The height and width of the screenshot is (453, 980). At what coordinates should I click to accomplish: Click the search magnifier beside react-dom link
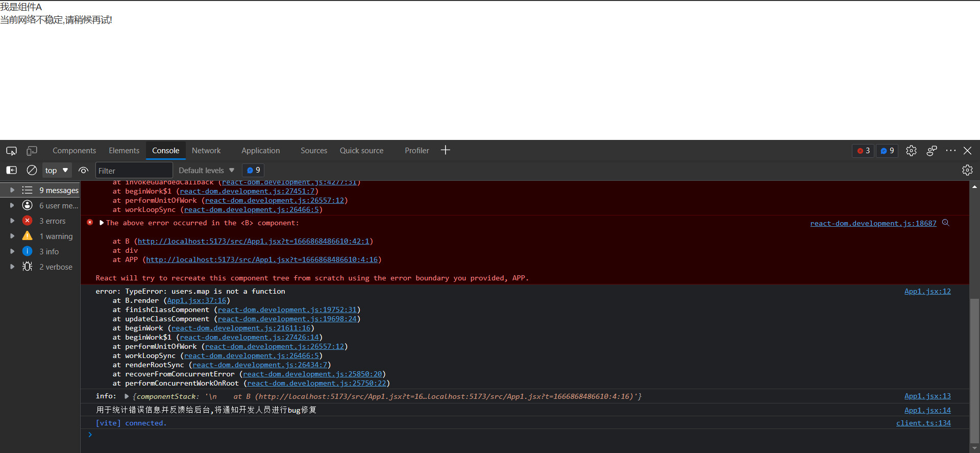(946, 223)
